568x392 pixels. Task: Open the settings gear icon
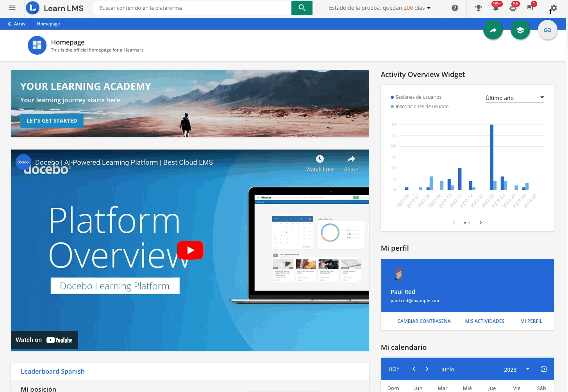[x=554, y=8]
